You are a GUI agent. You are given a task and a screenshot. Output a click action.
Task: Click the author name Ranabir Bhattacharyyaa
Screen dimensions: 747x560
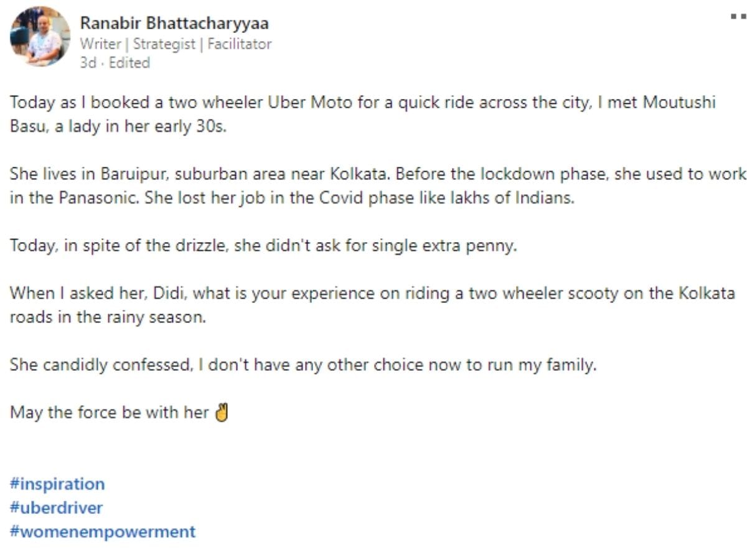point(174,24)
